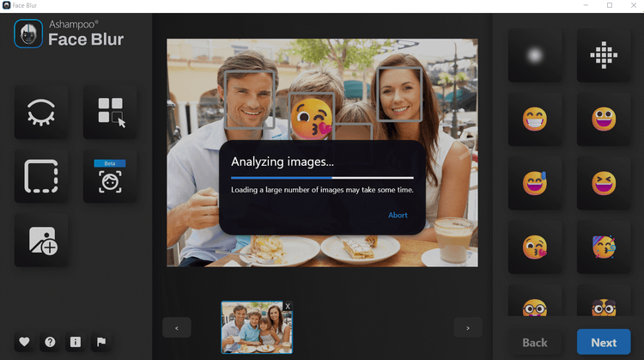
Task: Apply the squinting laugh emoji
Action: (604, 183)
